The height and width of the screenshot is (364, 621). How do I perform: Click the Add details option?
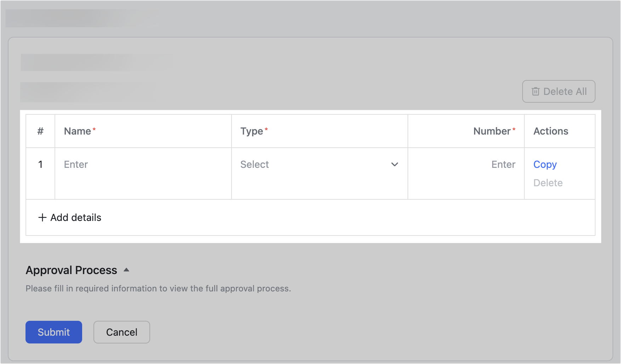pyautogui.click(x=69, y=217)
